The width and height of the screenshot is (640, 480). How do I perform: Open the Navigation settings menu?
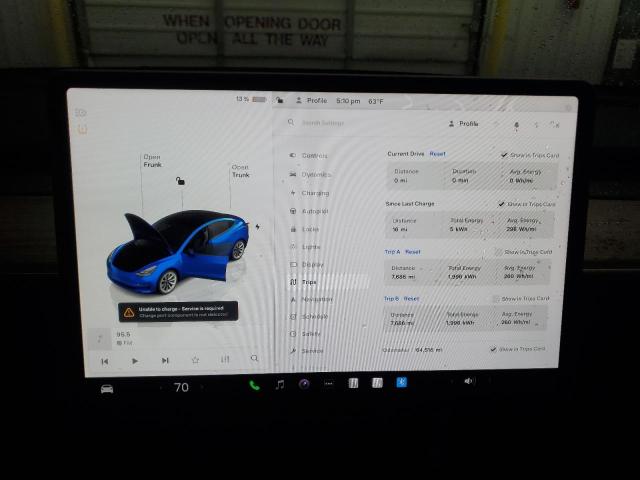pyautogui.click(x=311, y=299)
